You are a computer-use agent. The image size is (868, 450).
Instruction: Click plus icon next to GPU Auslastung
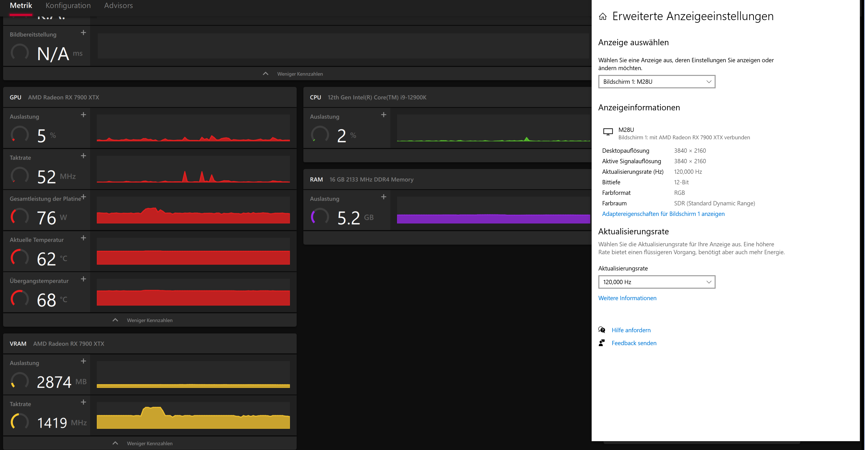pos(83,115)
